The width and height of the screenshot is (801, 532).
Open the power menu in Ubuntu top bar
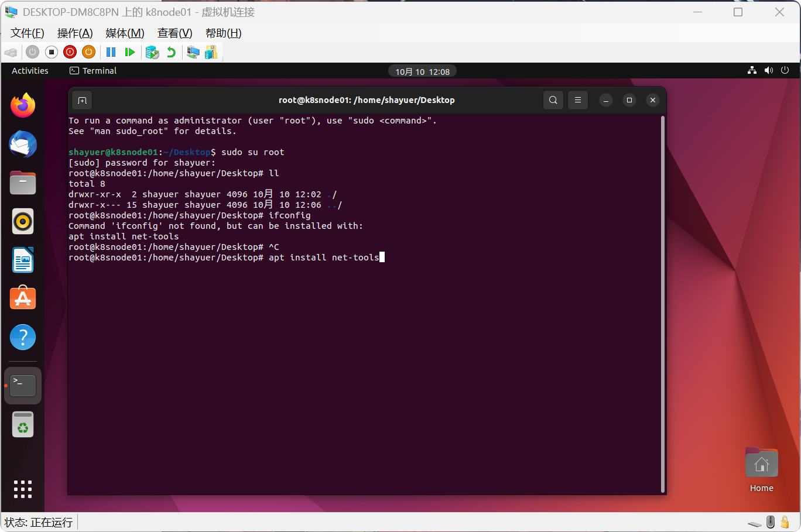[x=785, y=70]
